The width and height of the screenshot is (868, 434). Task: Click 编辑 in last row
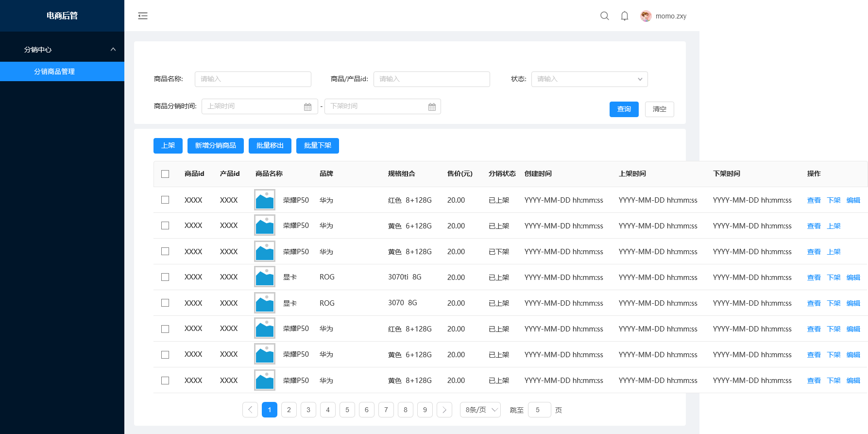click(x=853, y=381)
